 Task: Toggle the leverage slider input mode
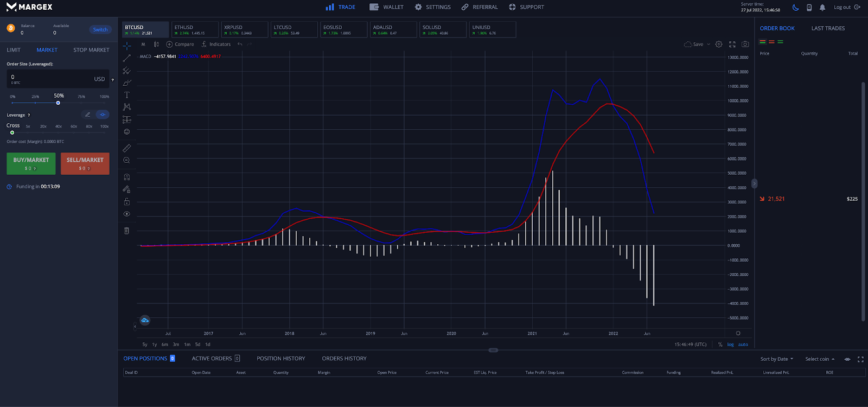click(103, 115)
